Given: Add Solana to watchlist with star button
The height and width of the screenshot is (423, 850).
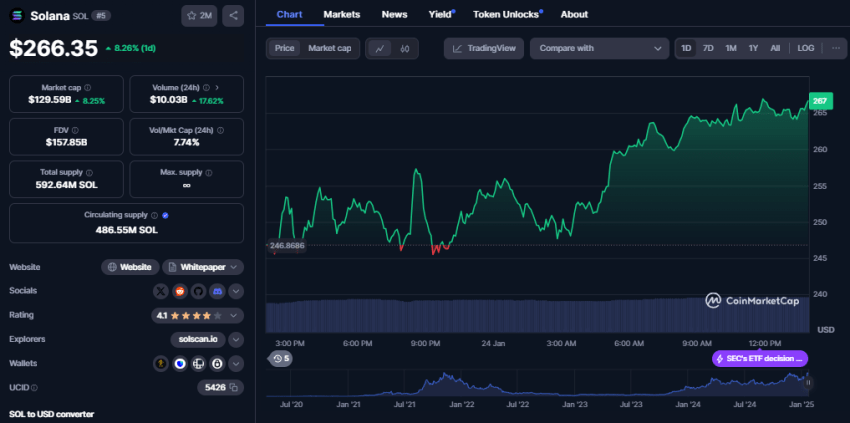Looking at the screenshot, I should pos(199,15).
